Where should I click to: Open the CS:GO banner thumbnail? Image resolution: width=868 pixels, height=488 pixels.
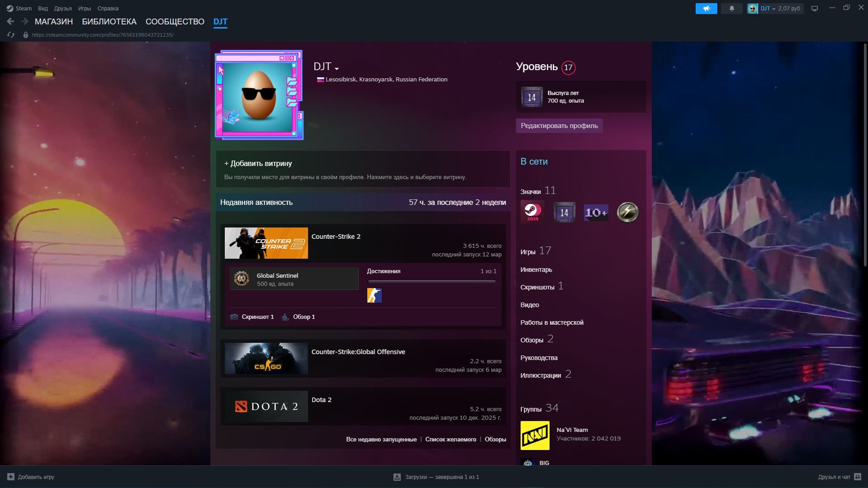point(266,358)
